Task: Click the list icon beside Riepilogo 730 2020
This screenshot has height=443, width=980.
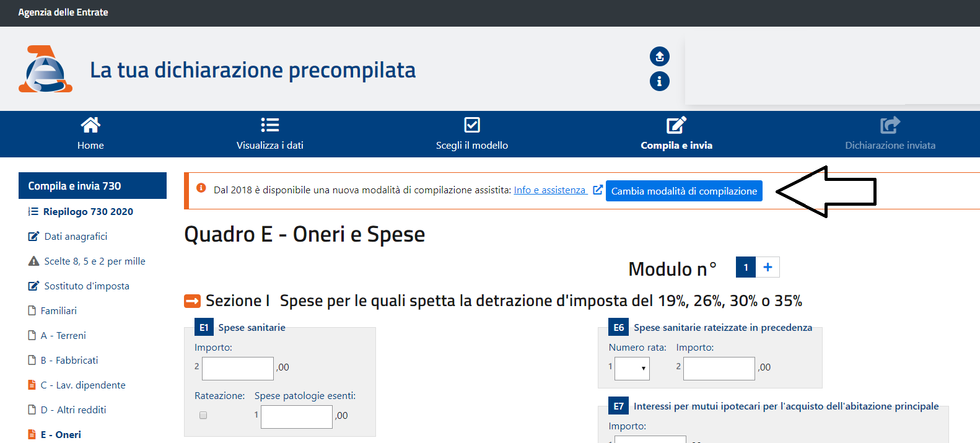Action: click(x=33, y=211)
